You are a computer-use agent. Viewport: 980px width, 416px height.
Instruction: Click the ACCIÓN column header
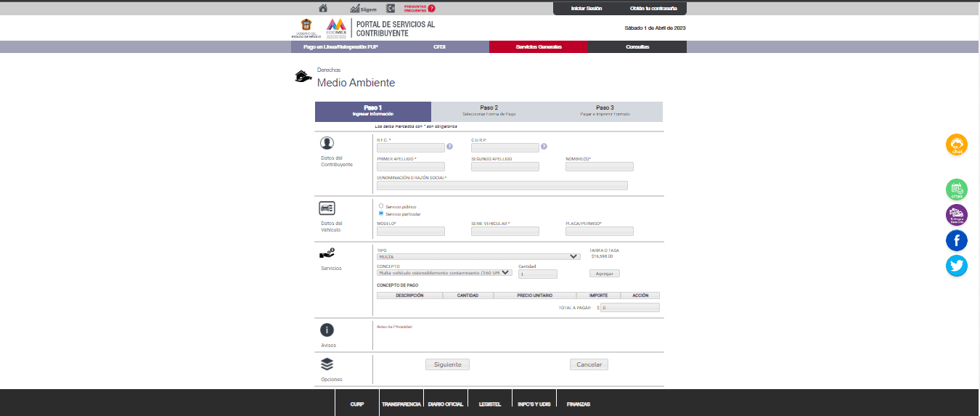pos(640,295)
